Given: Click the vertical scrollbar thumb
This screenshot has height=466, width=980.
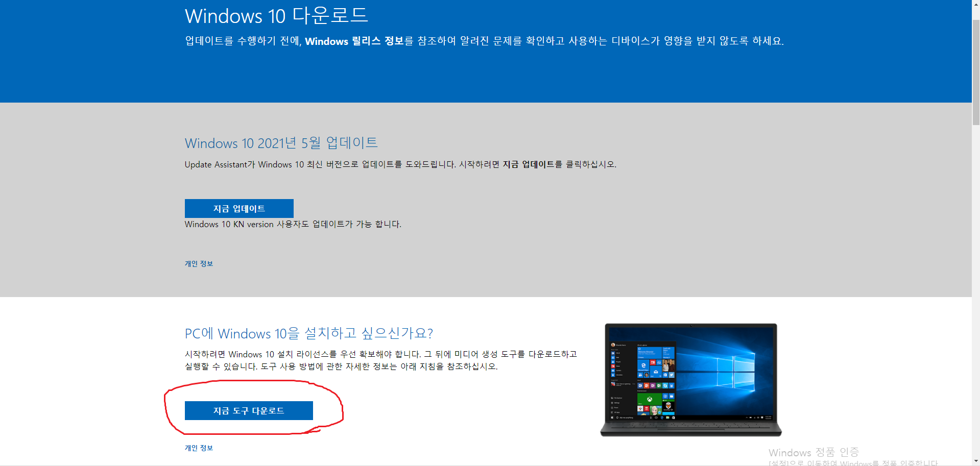Looking at the screenshot, I should (x=976, y=72).
